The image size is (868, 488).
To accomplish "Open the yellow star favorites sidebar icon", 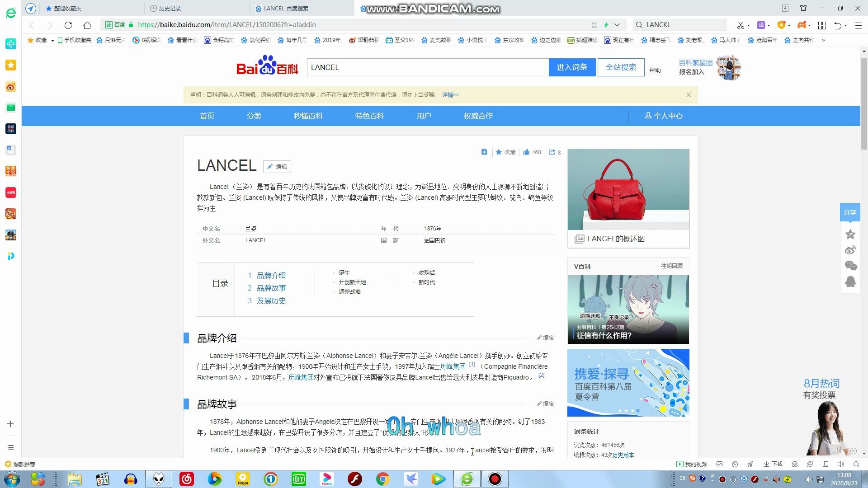I will click(x=11, y=65).
